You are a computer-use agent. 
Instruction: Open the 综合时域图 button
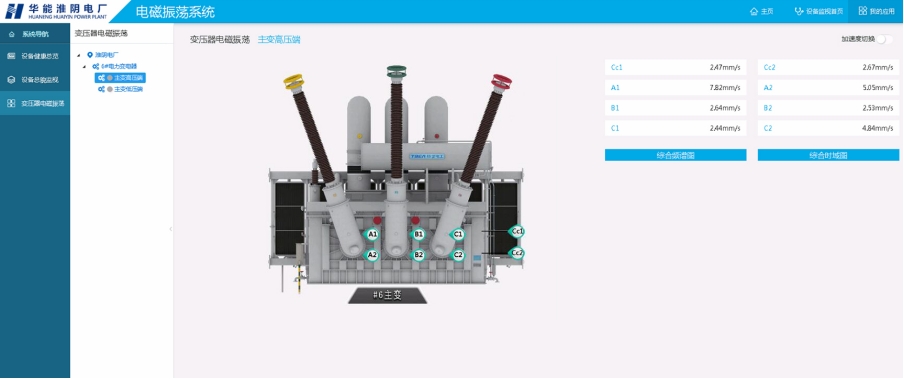pos(828,155)
